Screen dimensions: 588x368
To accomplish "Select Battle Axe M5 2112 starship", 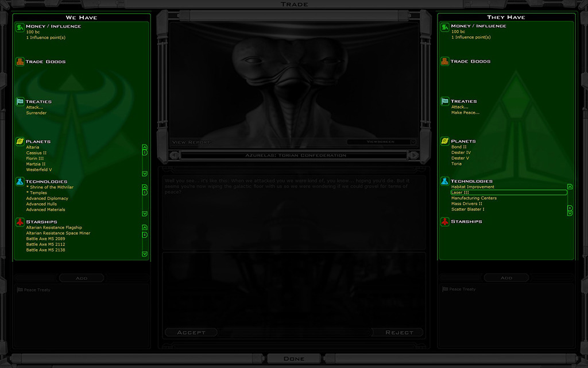I will (x=46, y=244).
